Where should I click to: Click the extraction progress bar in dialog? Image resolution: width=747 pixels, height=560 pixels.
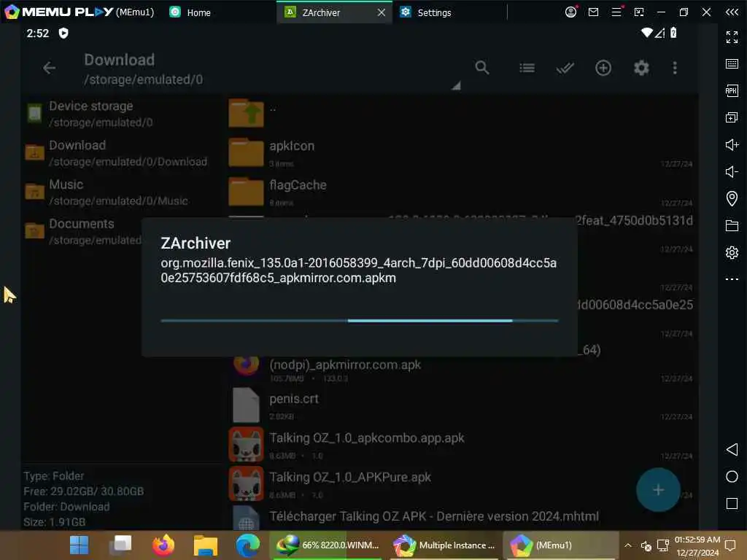click(360, 321)
